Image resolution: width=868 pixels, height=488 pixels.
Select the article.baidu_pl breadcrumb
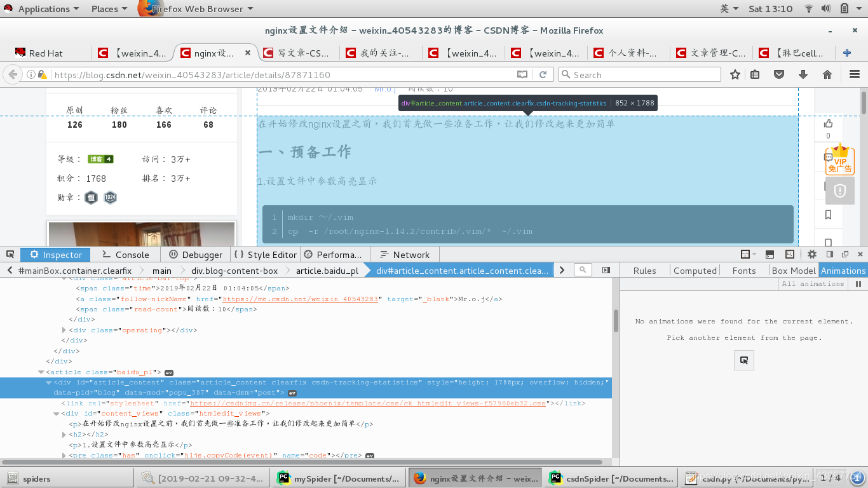click(x=327, y=270)
